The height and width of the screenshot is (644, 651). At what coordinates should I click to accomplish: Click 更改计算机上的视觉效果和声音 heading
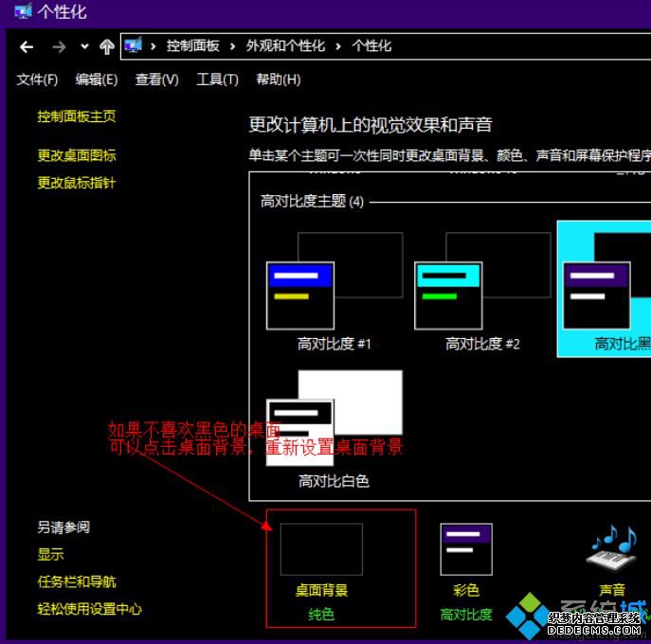pyautogui.click(x=371, y=124)
